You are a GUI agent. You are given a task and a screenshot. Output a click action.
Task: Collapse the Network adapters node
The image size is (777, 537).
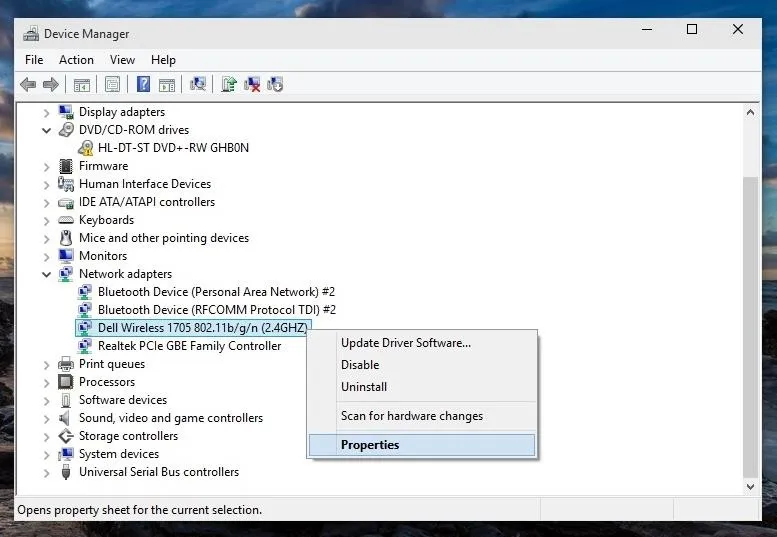pyautogui.click(x=47, y=274)
